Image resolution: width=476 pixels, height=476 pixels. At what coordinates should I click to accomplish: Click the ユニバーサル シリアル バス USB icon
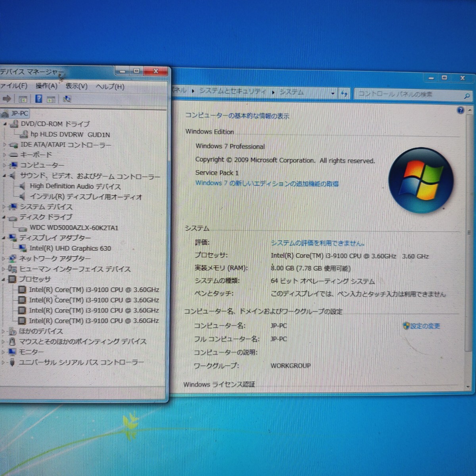pos(12,362)
